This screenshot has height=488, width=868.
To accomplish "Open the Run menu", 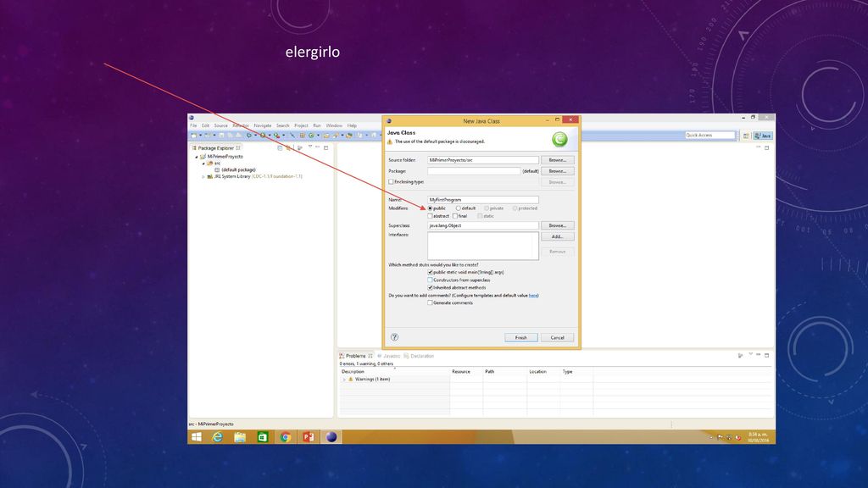I will [317, 125].
